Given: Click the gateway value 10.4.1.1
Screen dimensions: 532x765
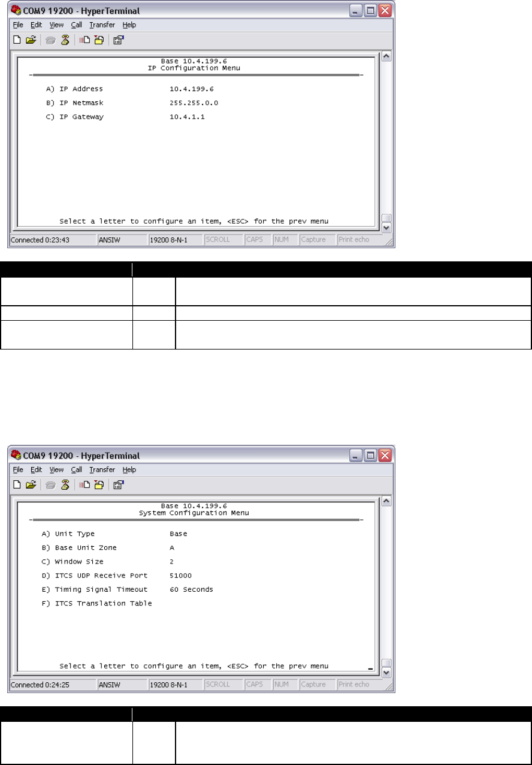Looking at the screenshot, I should [x=188, y=117].
